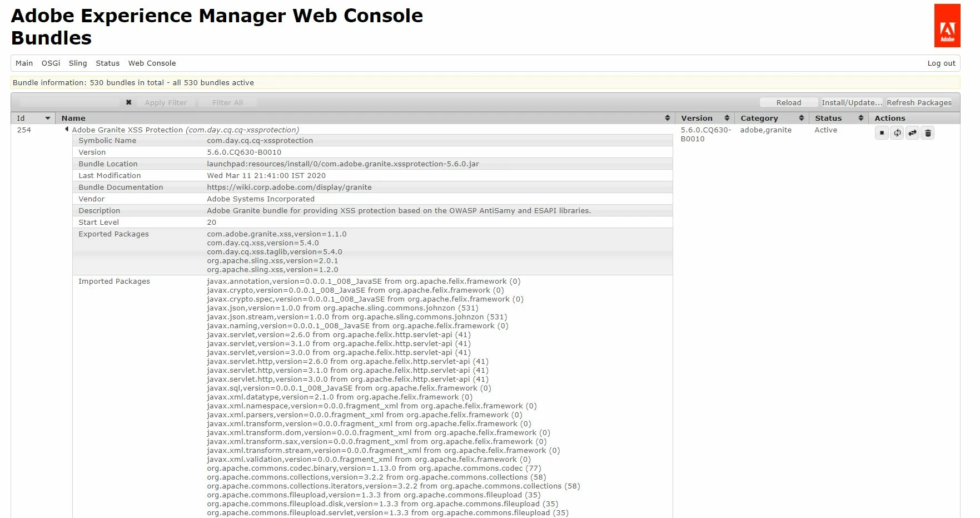This screenshot has width=980, height=518.
Task: Select exported org.apache.sling.xss version 1.2.0
Action: click(272, 270)
